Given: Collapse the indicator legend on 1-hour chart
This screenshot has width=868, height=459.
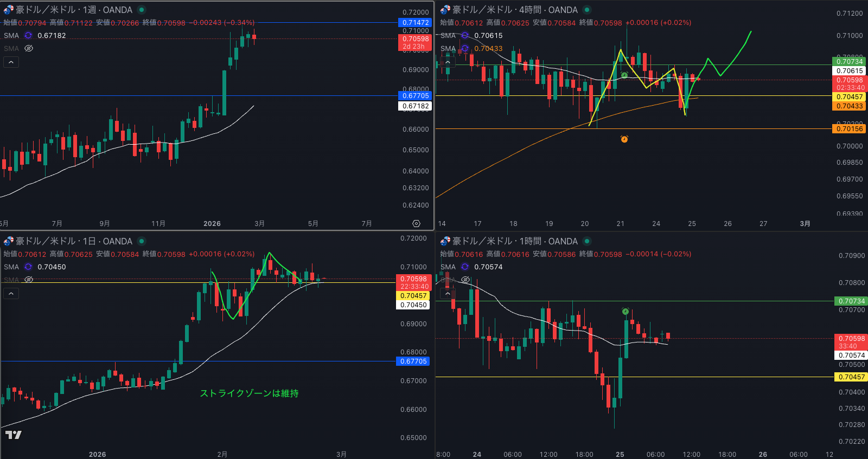Looking at the screenshot, I should [448, 294].
